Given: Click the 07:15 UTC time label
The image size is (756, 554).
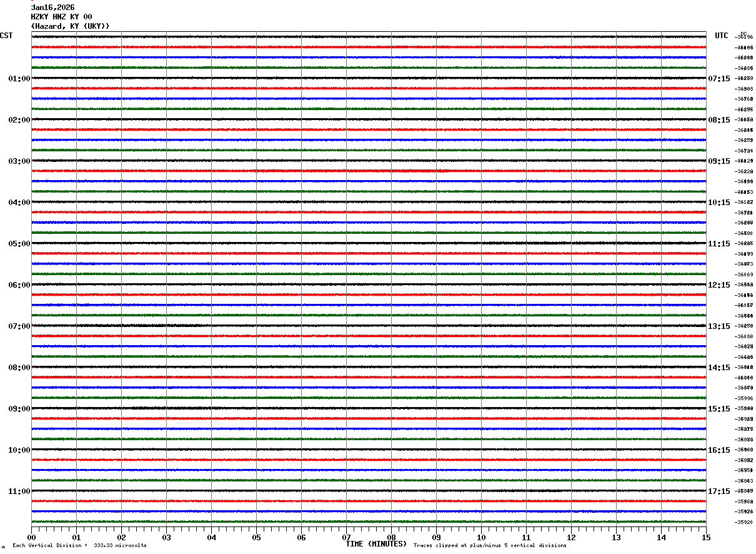Looking at the screenshot, I should 719,79.
